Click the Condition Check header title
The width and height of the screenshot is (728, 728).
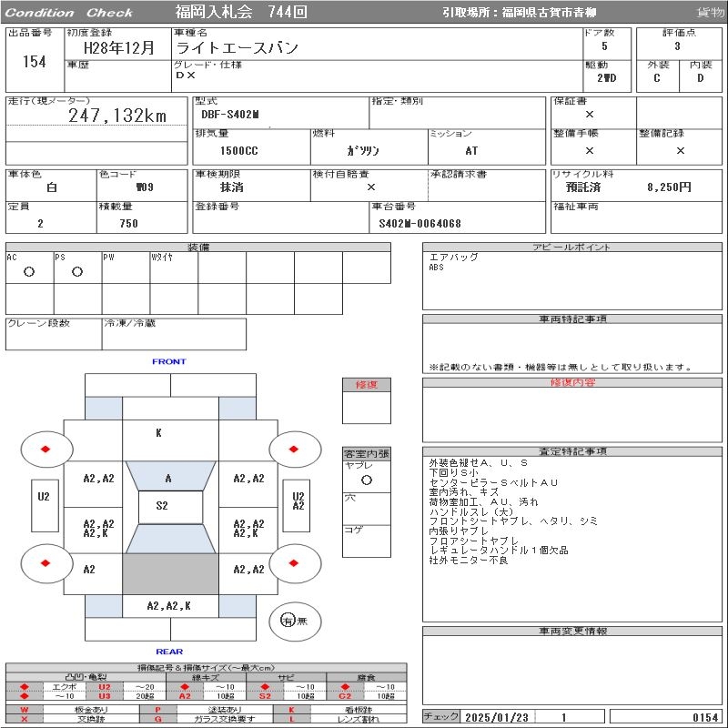pyautogui.click(x=69, y=13)
